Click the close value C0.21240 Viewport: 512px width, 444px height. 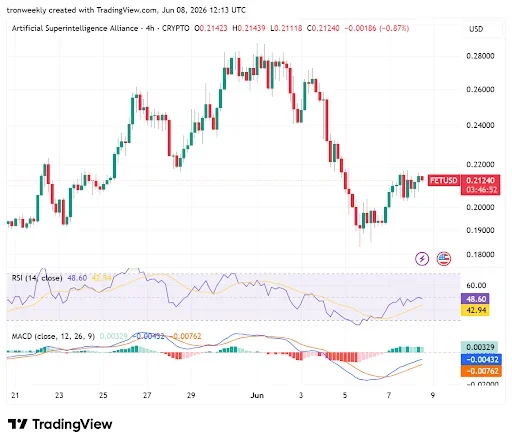(x=323, y=28)
